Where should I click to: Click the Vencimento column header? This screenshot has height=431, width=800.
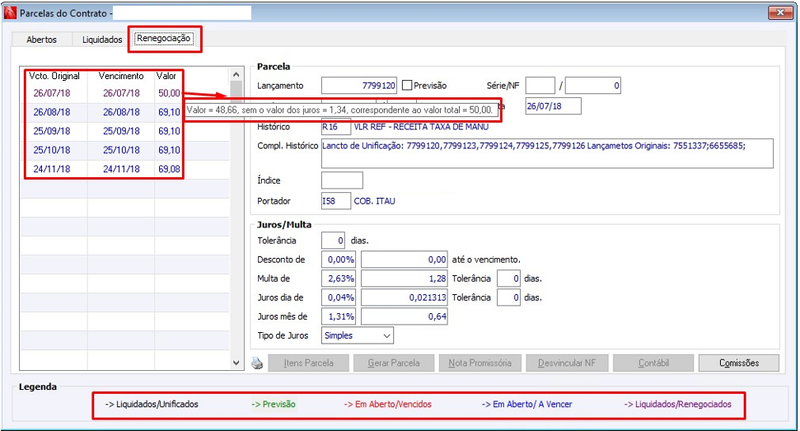(x=121, y=76)
